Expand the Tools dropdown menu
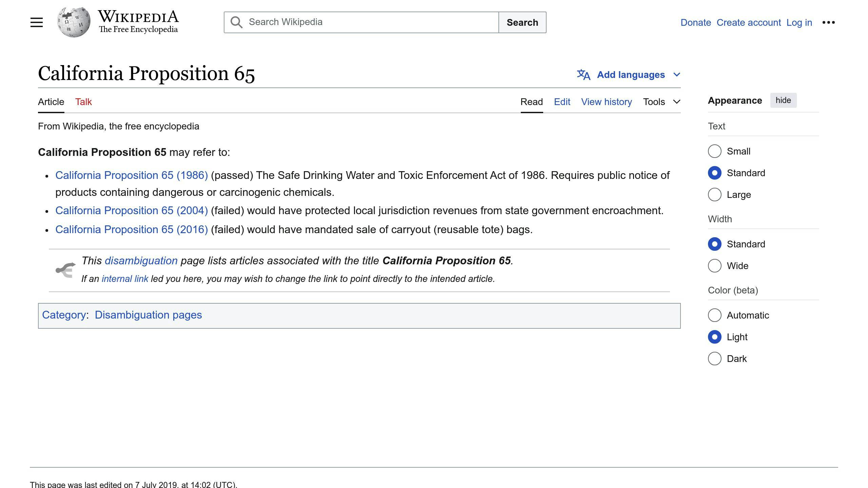Screen dimensions: 868x488 [x=662, y=102]
